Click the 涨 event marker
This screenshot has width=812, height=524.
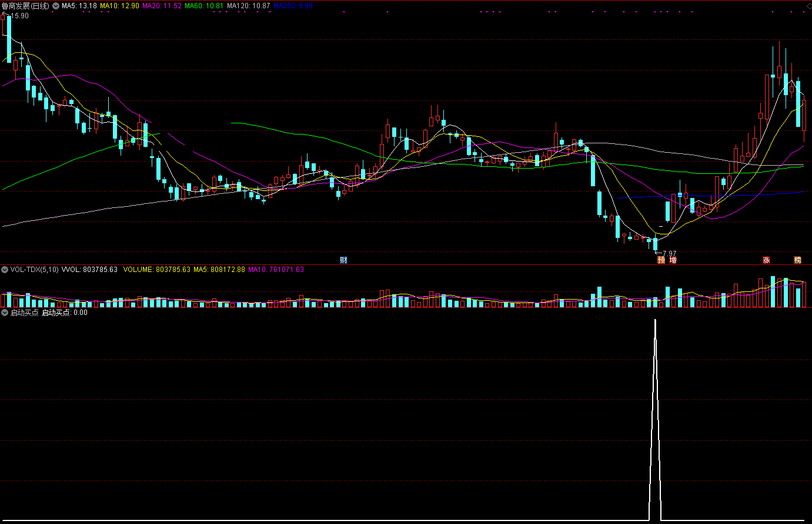click(766, 260)
